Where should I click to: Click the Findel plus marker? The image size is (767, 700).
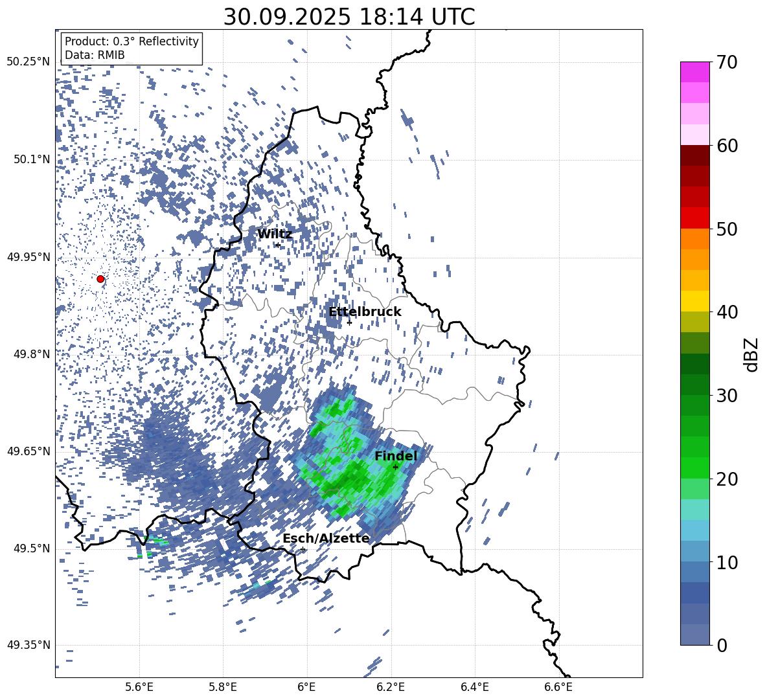click(x=395, y=468)
